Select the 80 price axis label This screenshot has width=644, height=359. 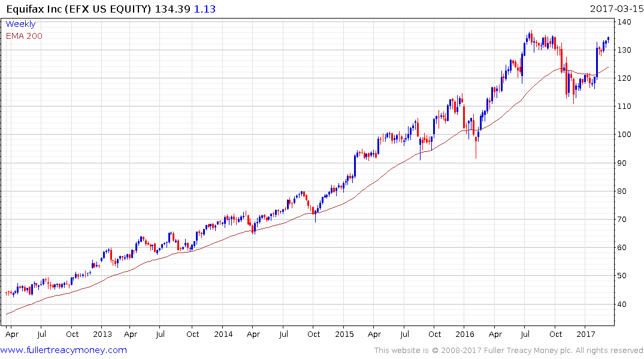[x=622, y=191]
